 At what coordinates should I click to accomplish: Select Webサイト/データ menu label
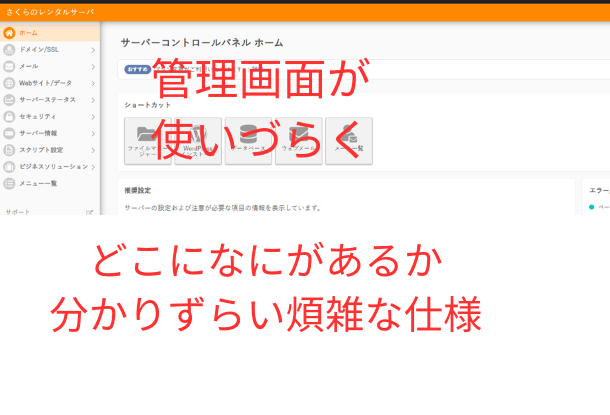46,83
